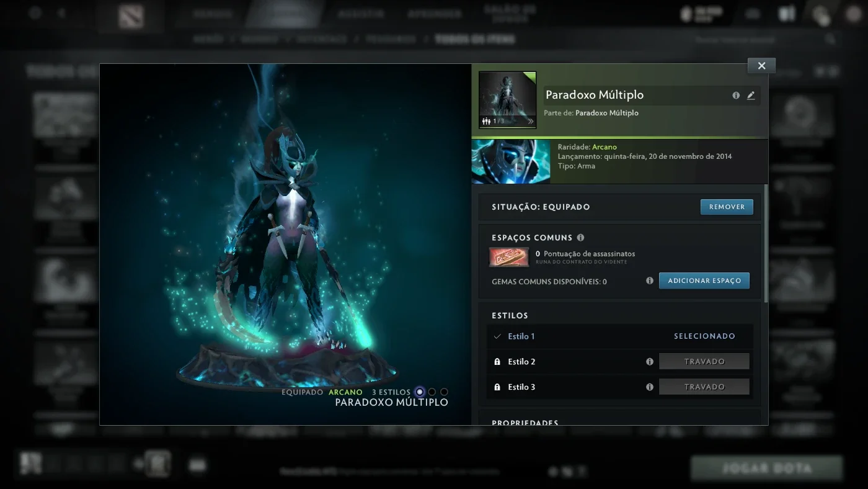Select the first style dot under the model
This screenshot has width=868, height=489.
tap(420, 392)
